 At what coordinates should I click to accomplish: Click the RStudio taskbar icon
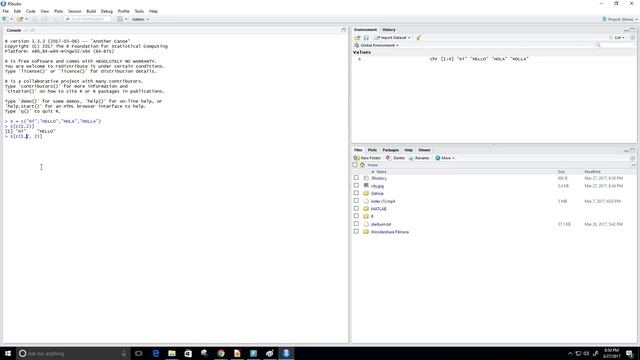(x=286, y=353)
